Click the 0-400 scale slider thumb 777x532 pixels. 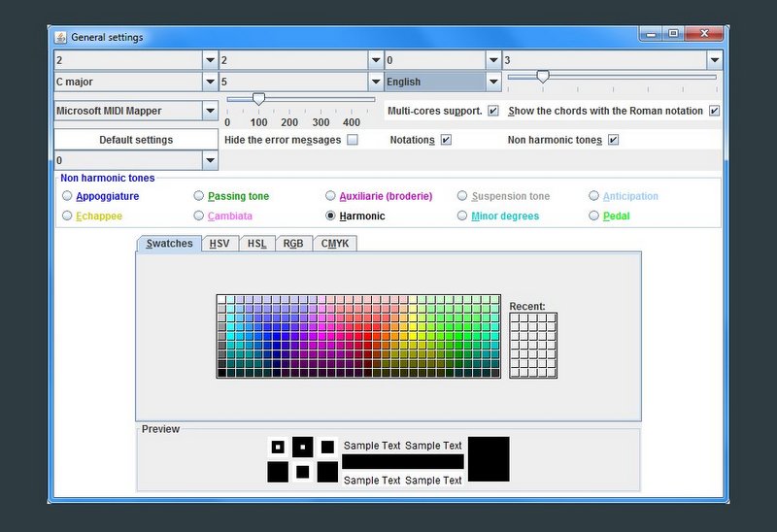click(x=258, y=99)
